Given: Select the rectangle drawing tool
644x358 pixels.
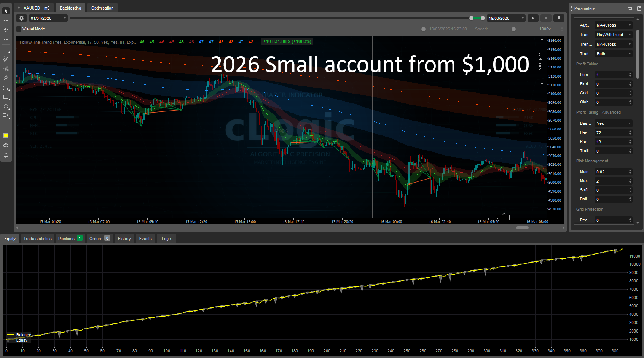Looking at the screenshot, I should (6, 97).
